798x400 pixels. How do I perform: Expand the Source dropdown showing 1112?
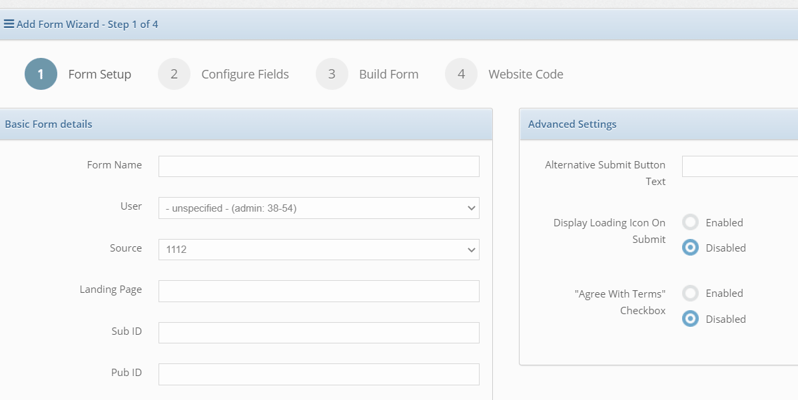click(x=318, y=249)
